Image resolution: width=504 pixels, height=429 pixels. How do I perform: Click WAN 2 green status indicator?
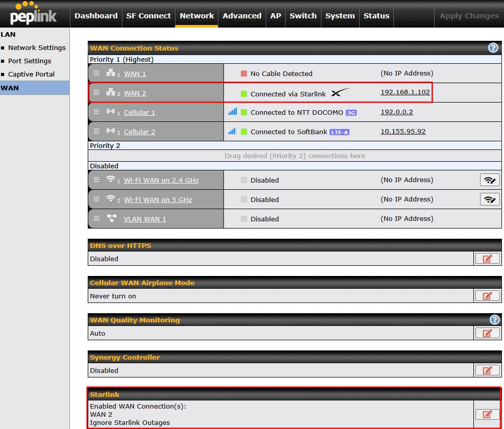[x=244, y=94]
